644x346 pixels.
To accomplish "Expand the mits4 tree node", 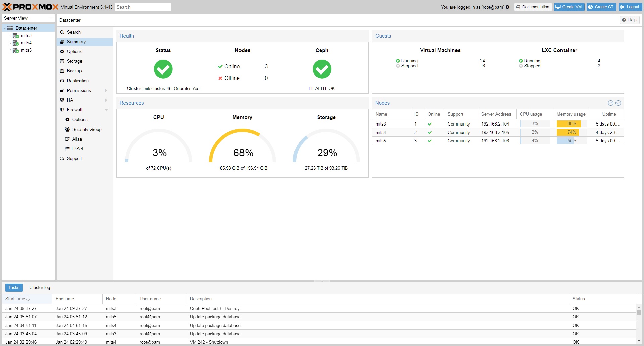I will pos(10,43).
